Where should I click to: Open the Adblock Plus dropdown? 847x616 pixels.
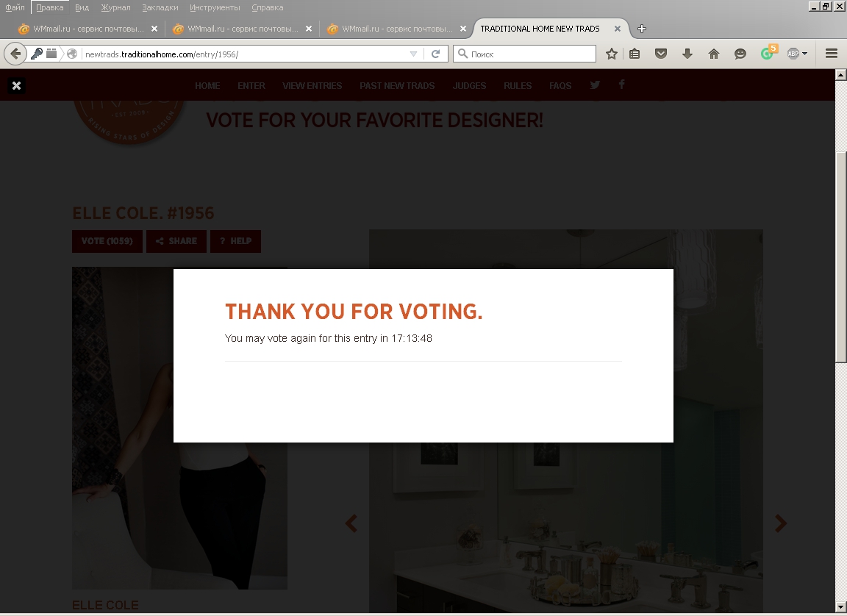(x=797, y=54)
